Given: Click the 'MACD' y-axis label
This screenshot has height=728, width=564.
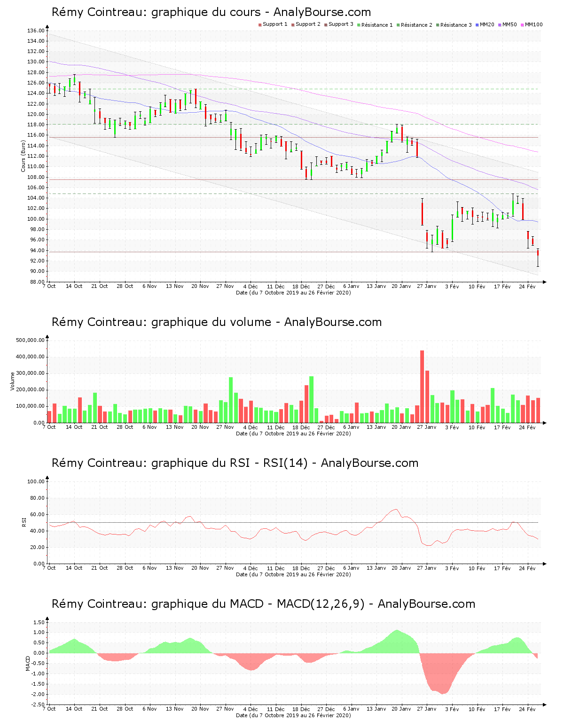Looking at the screenshot, I should [x=28, y=663].
